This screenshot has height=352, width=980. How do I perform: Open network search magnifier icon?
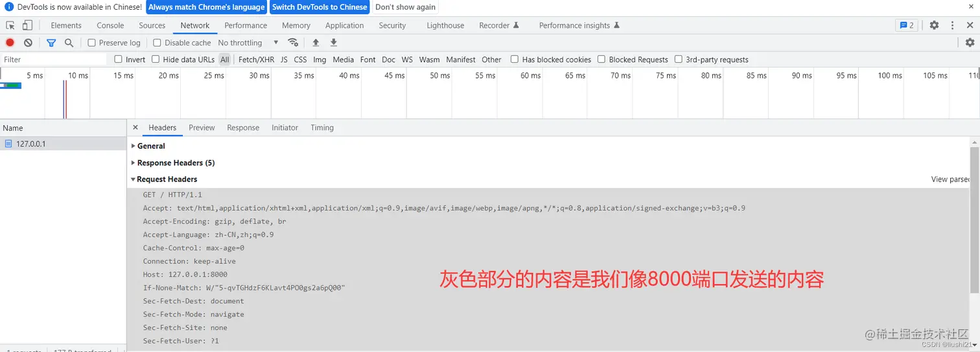[69, 43]
